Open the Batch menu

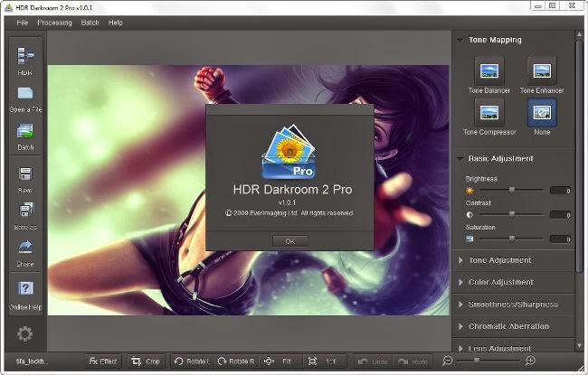click(90, 23)
